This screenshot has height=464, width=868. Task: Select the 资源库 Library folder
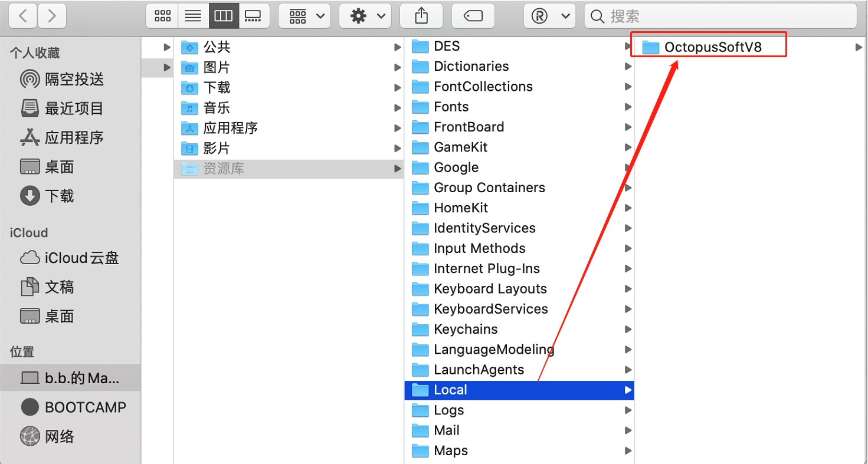(289, 169)
